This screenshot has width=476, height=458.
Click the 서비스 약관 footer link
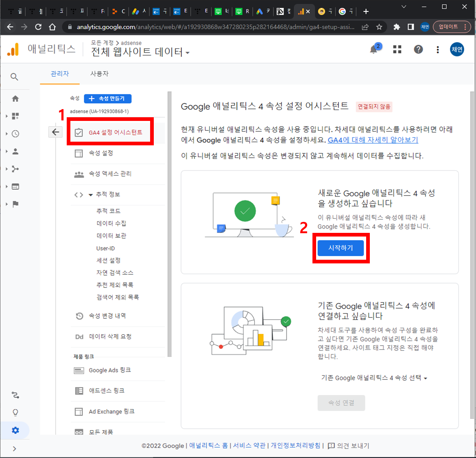(249, 445)
